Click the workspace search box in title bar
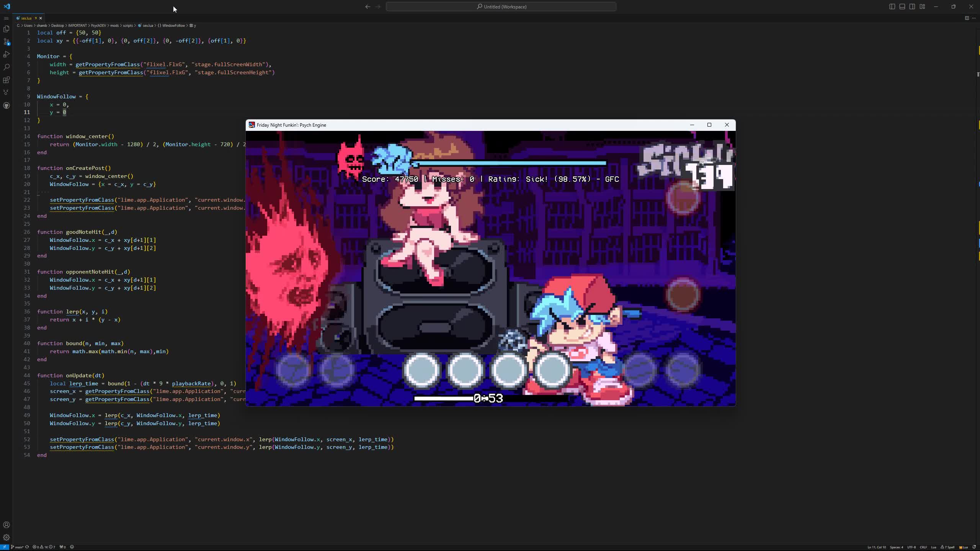 pos(501,7)
